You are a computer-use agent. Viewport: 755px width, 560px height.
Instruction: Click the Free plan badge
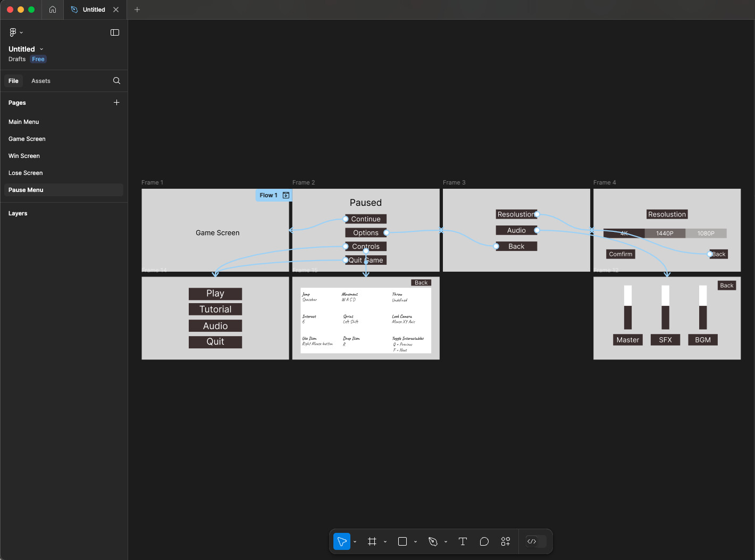(38, 59)
